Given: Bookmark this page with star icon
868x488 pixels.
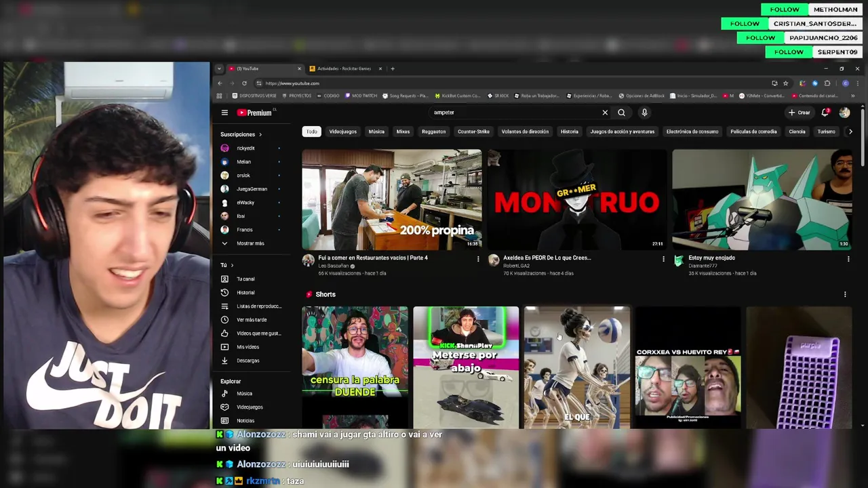Looking at the screenshot, I should (x=785, y=83).
